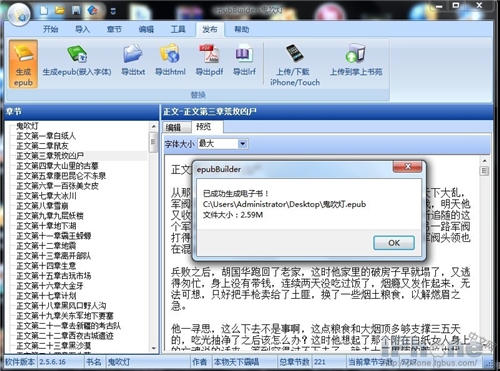This screenshot has width=500, height=371.
Task: Select chapter 正文第五章康巴昆仑不冻泉
Action: [x=61, y=176]
